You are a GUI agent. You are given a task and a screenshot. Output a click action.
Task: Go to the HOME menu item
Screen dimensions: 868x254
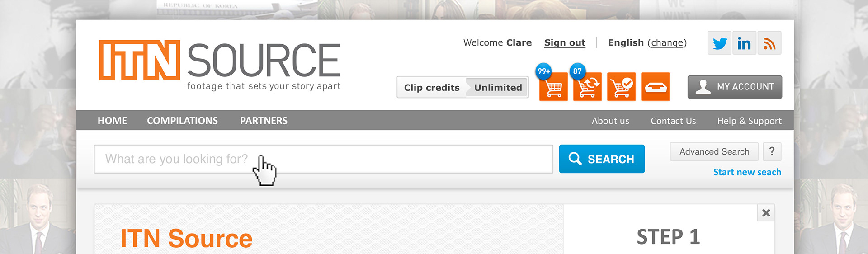tap(112, 121)
